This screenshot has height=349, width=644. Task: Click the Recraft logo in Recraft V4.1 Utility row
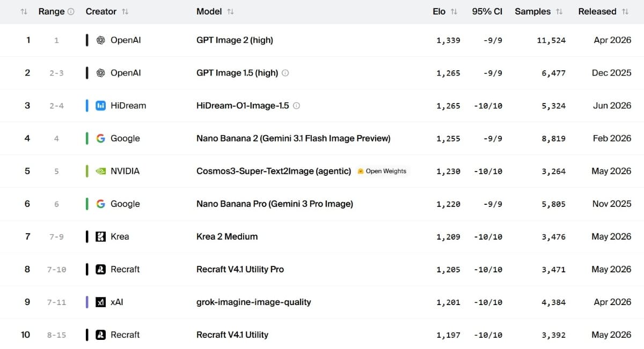point(100,335)
